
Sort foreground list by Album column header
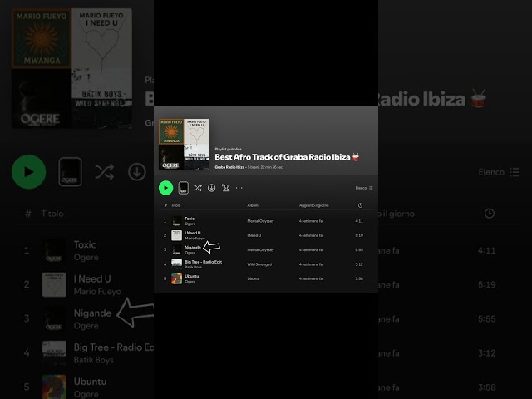pyautogui.click(x=253, y=205)
